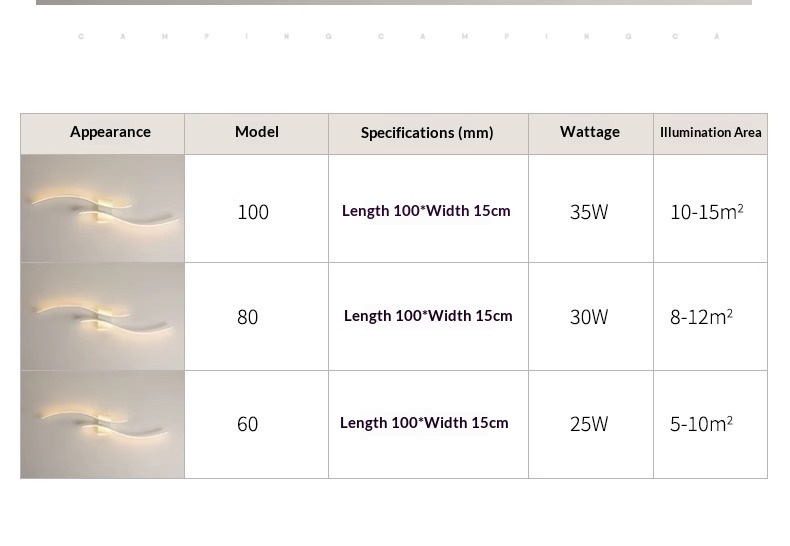
Task: Click the specifications text in model 60 row
Action: pyautogui.click(x=424, y=423)
